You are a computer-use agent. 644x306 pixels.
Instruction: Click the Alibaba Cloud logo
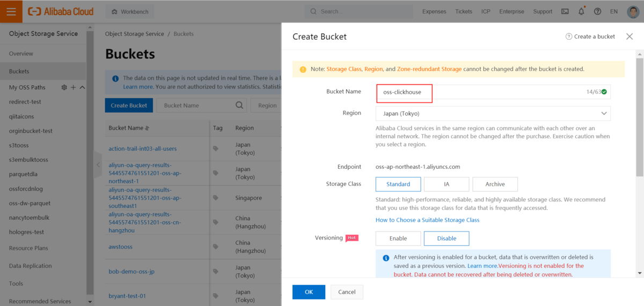(61, 11)
